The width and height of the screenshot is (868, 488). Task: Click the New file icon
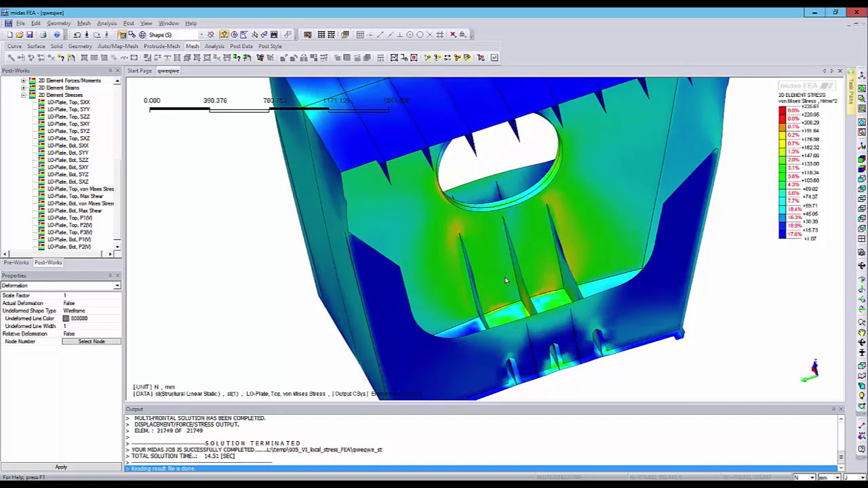[x=10, y=35]
